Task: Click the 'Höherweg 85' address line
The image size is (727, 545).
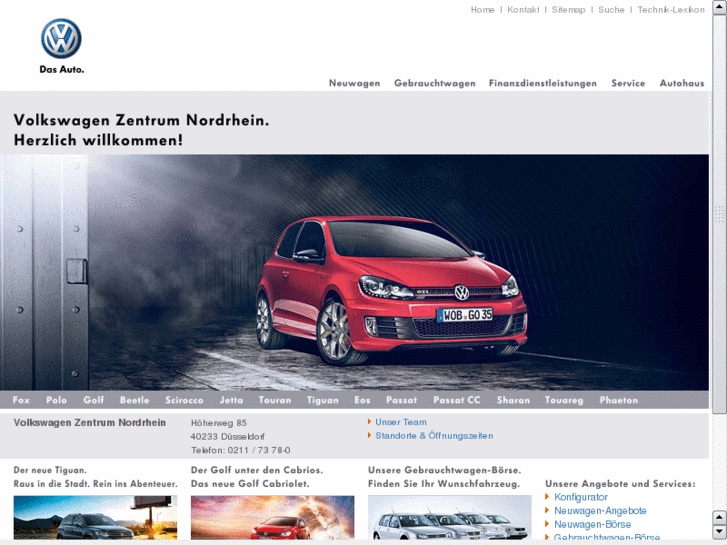Action: (x=219, y=423)
